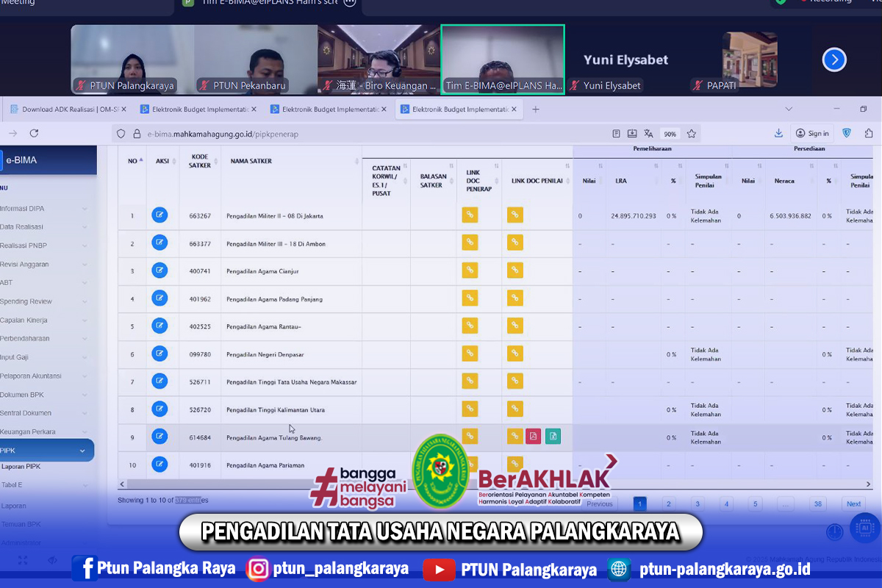Expand the Informasi DIPA sidebar menu
This screenshot has width=882, height=588.
[x=44, y=209]
